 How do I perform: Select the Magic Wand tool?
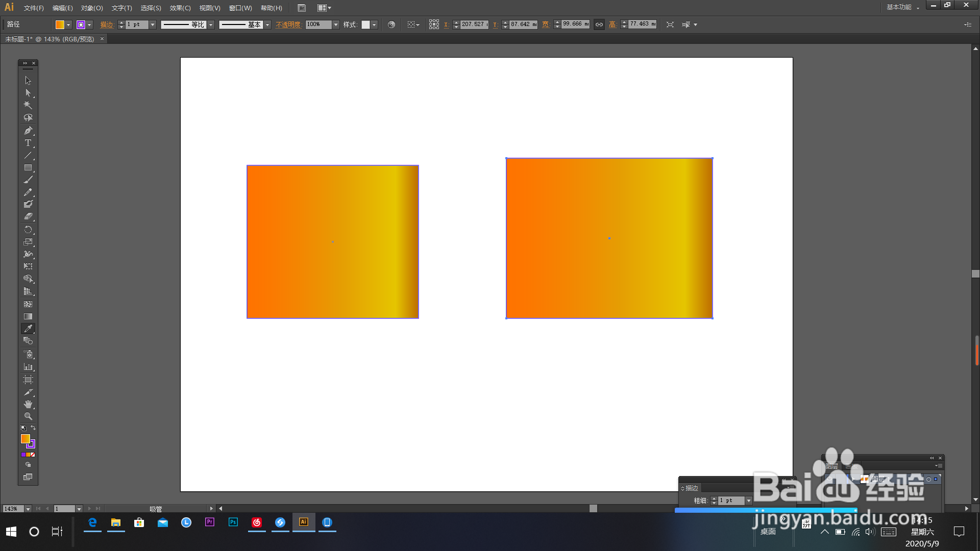coord(28,105)
